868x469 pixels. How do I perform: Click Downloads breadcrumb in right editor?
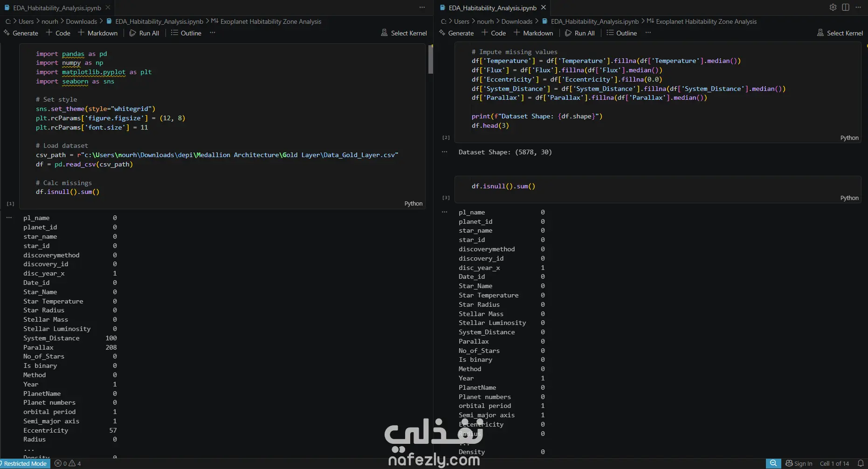pos(517,21)
